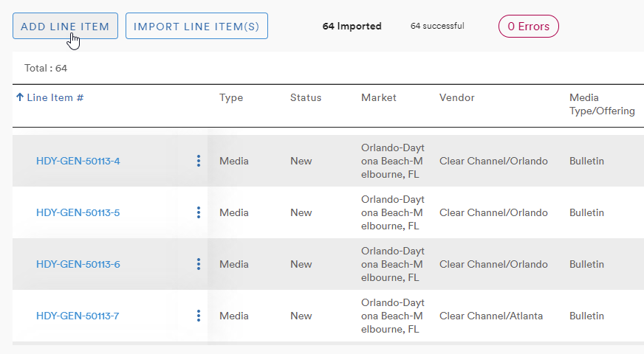
Task: Click New status in HDY-GEN-50113-4 row
Action: coord(301,161)
